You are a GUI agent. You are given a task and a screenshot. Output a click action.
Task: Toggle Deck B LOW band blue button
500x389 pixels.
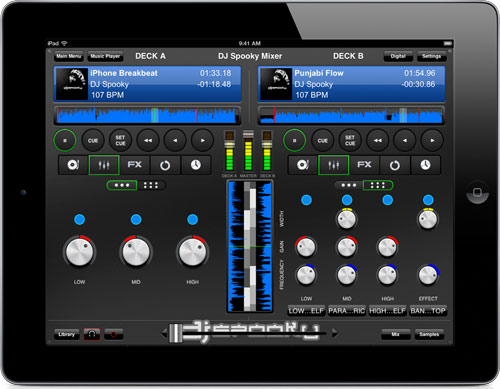(x=306, y=200)
